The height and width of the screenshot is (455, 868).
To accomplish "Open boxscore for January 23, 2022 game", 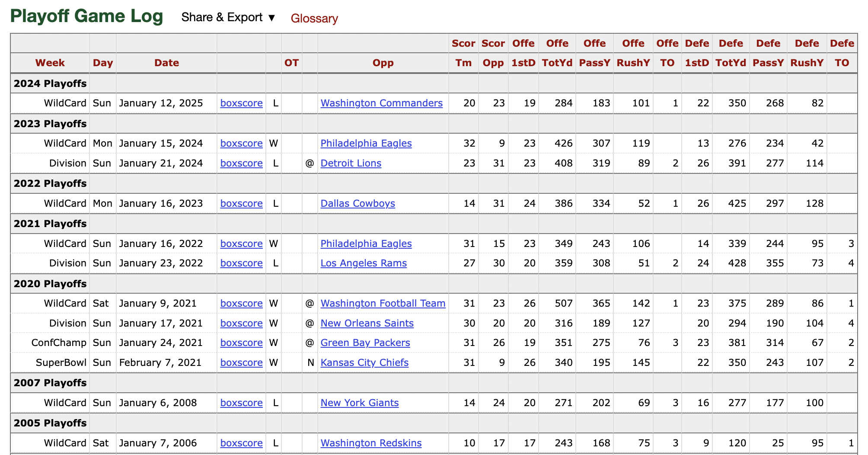I will click(x=241, y=263).
